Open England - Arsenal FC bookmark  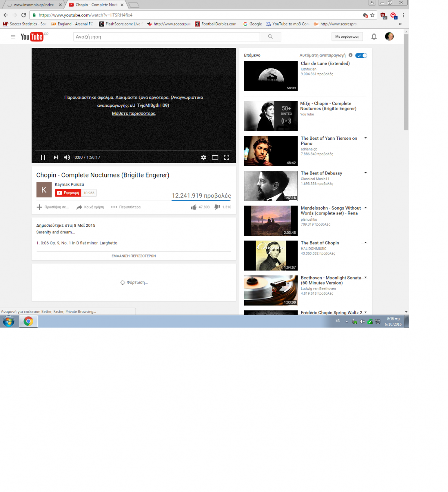click(72, 24)
